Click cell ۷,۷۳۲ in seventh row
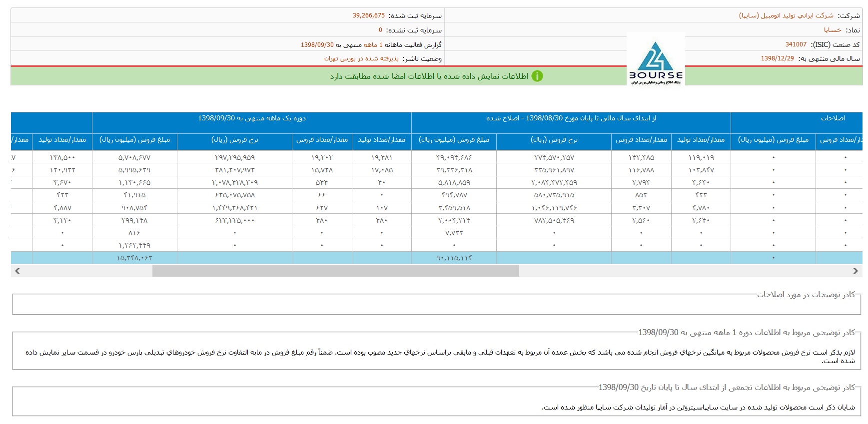 click(x=454, y=233)
